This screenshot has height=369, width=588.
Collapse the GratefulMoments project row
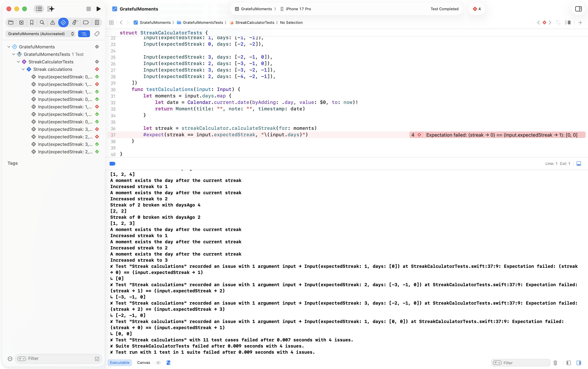click(x=9, y=47)
